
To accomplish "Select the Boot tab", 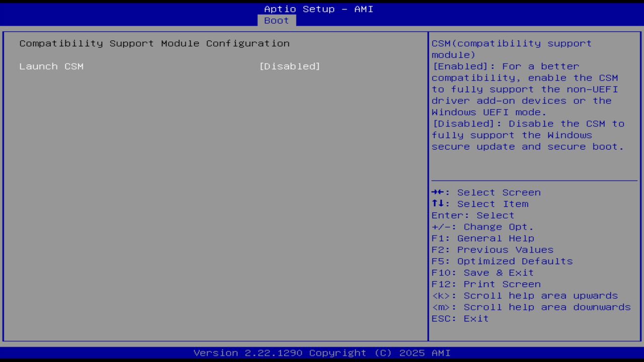I will 276,20.
